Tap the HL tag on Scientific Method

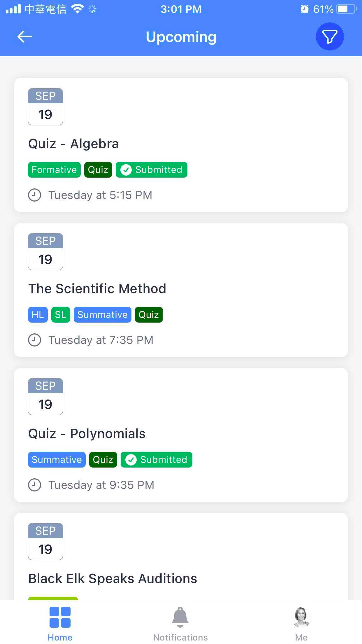coord(38,315)
